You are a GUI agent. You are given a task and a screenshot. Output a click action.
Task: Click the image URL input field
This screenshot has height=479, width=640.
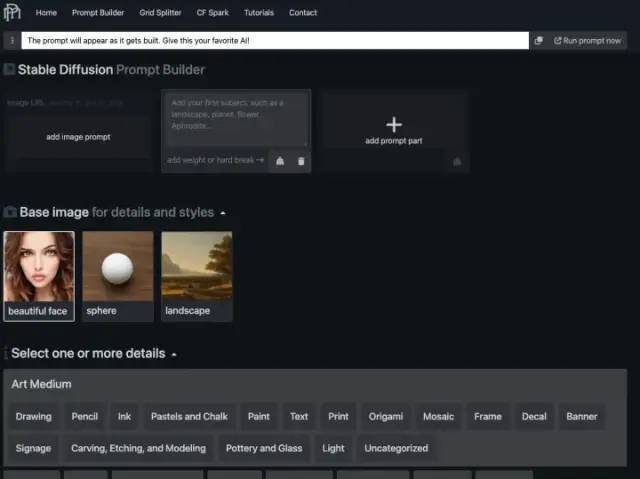coord(78,103)
